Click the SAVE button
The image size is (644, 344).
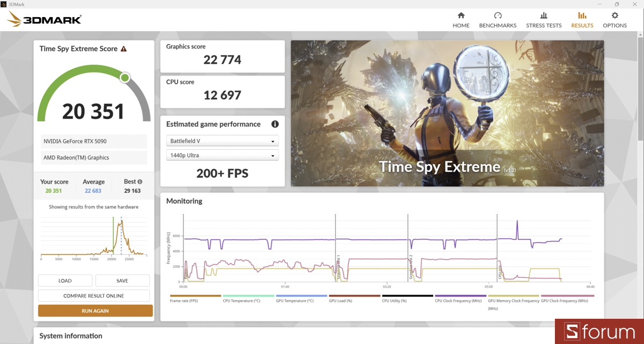pos(122,281)
